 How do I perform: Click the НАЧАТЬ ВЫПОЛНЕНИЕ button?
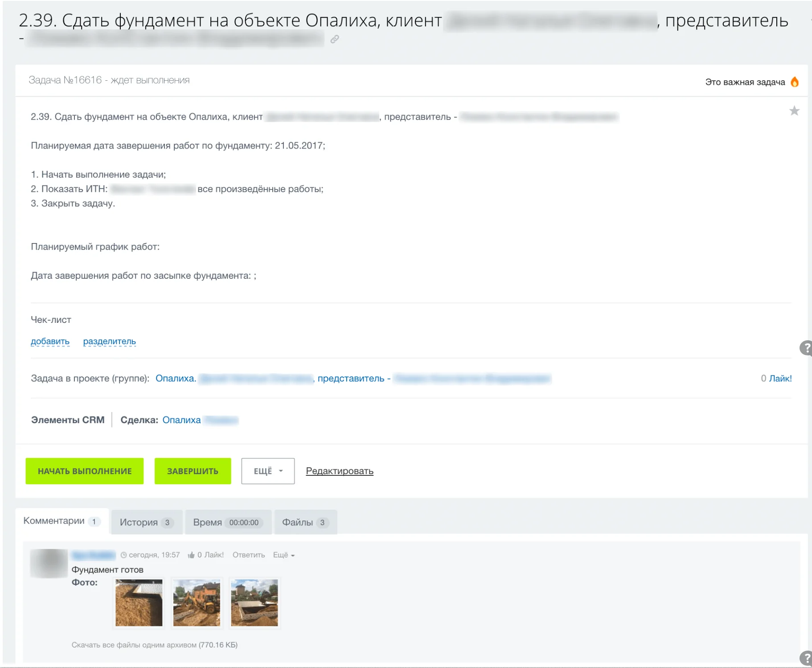point(85,471)
